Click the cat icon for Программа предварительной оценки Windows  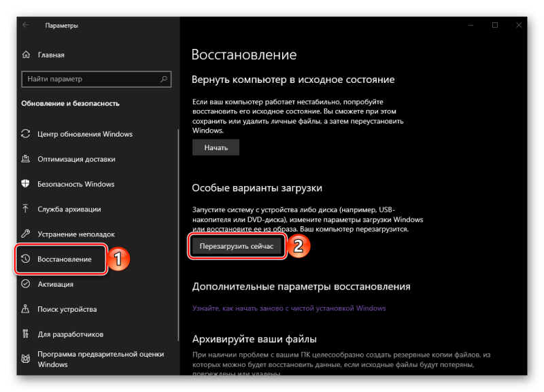[26, 359]
